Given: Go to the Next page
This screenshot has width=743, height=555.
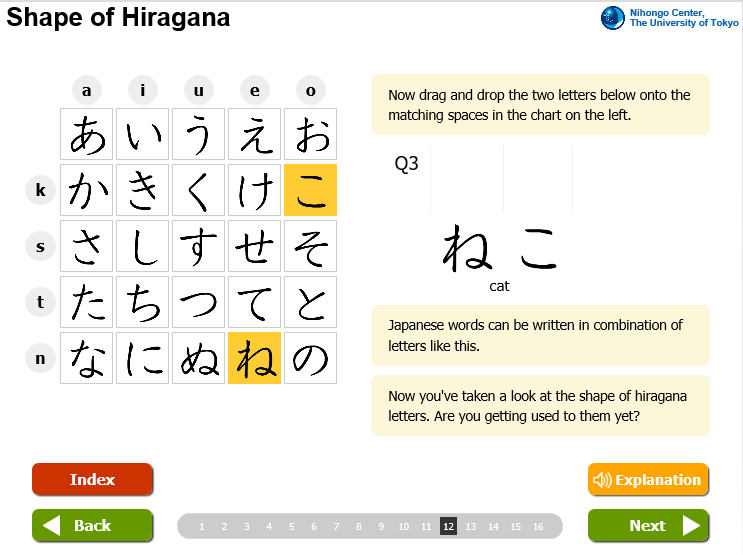Looking at the screenshot, I should click(648, 526).
